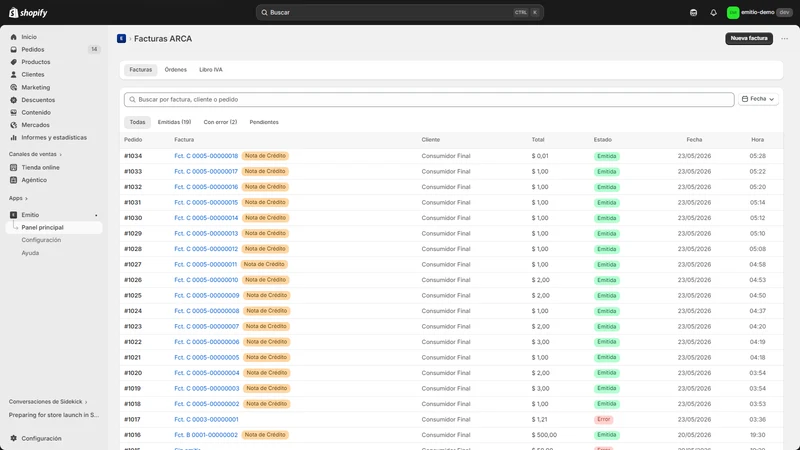This screenshot has height=450, width=800.
Task: Expand the Apps section
Action: click(x=18, y=198)
